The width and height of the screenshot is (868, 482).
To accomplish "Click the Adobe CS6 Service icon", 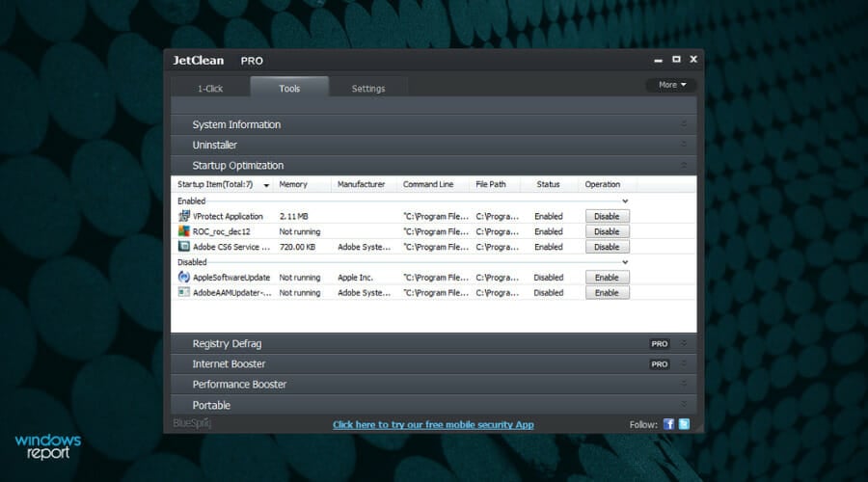I will tap(184, 246).
